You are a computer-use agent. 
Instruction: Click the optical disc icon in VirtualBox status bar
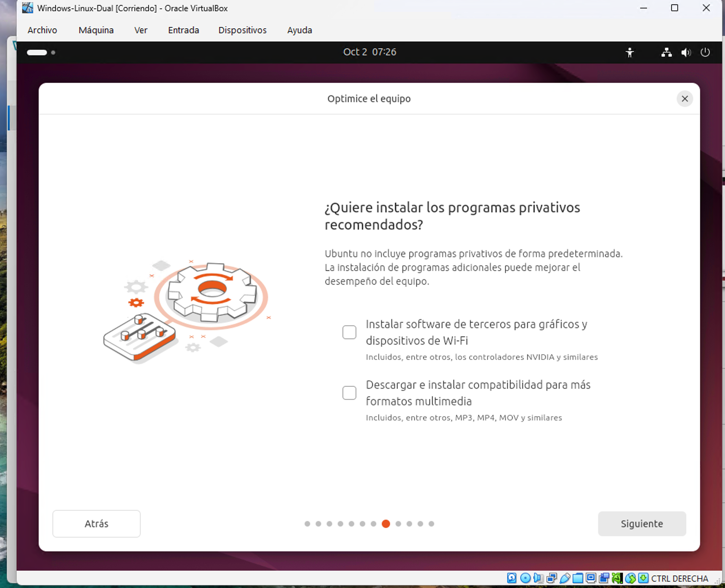coord(525,578)
